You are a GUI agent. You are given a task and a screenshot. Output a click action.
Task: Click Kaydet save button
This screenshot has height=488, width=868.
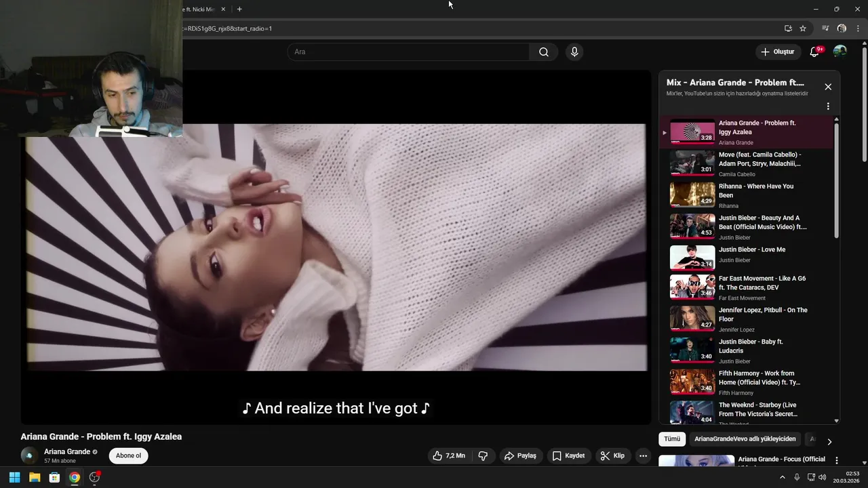[x=568, y=456]
